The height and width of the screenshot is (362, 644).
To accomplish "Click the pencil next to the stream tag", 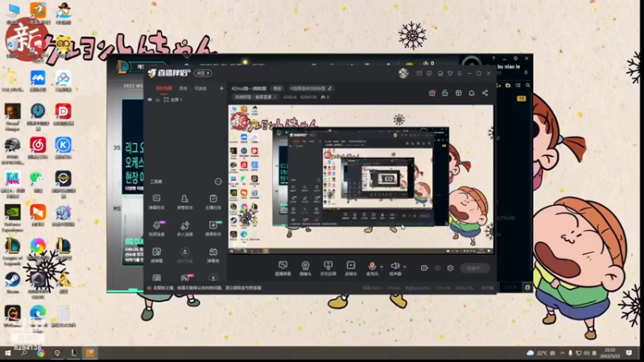I will click(x=330, y=88).
